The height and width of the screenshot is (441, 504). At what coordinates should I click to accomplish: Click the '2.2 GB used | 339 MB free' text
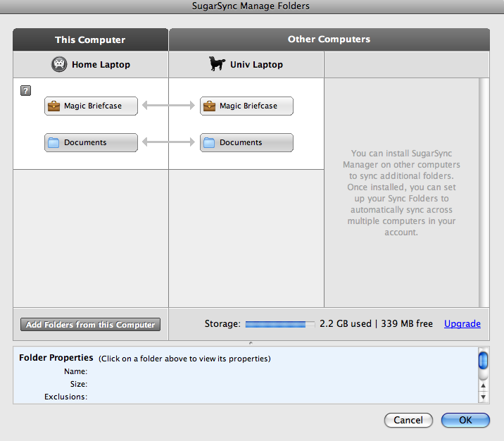coord(376,323)
